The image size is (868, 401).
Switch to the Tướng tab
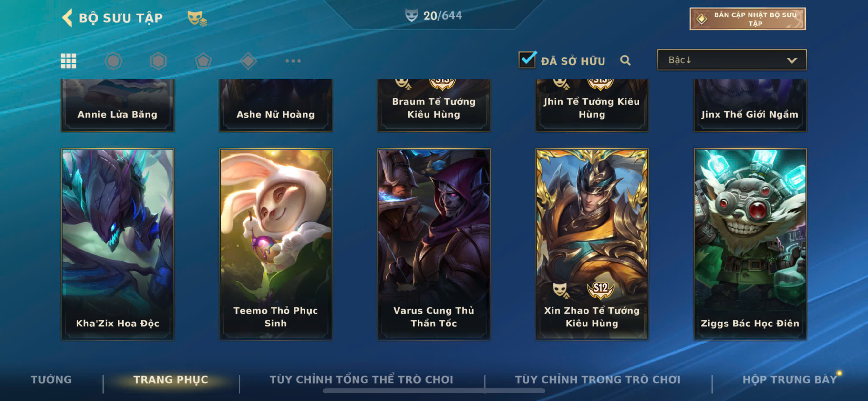point(51,379)
